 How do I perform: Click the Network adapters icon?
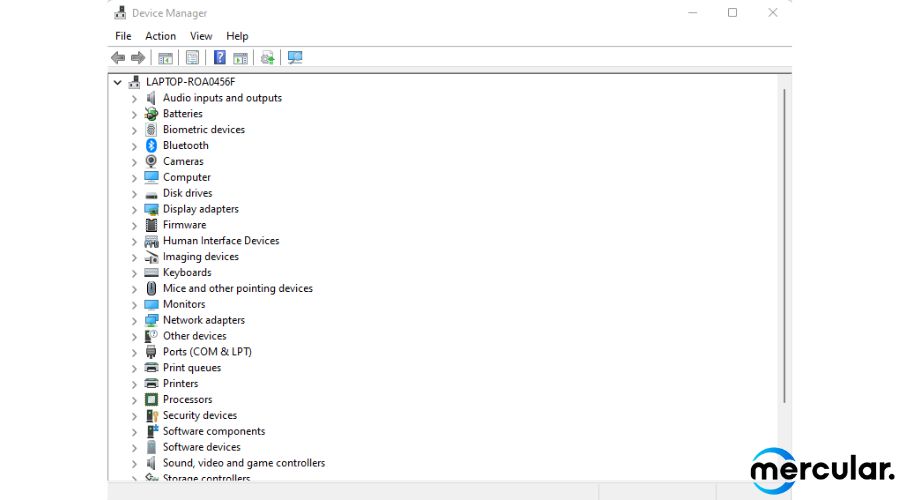152,320
